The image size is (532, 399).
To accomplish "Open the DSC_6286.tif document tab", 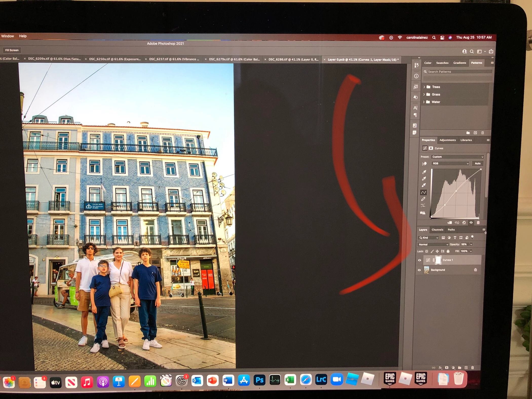I will pyautogui.click(x=293, y=60).
